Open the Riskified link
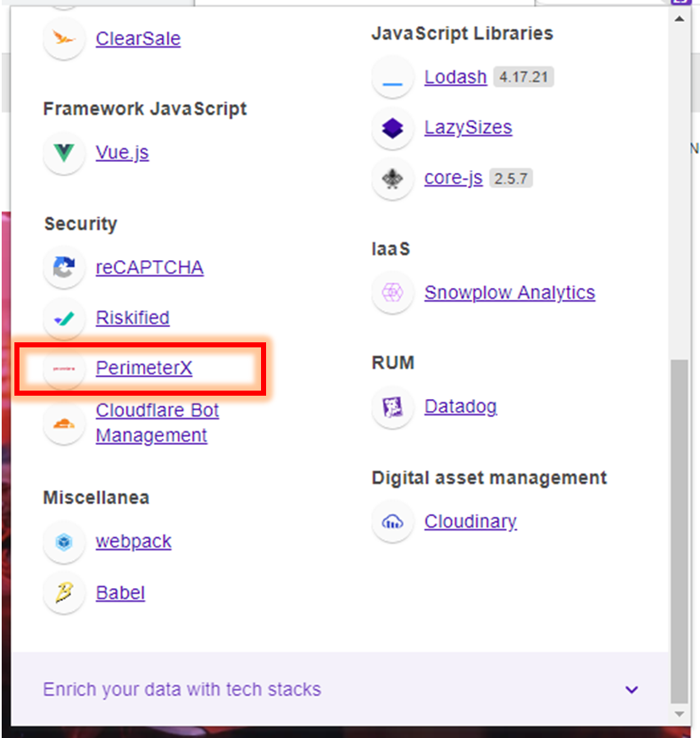The width and height of the screenshot is (700, 738). pos(133,318)
